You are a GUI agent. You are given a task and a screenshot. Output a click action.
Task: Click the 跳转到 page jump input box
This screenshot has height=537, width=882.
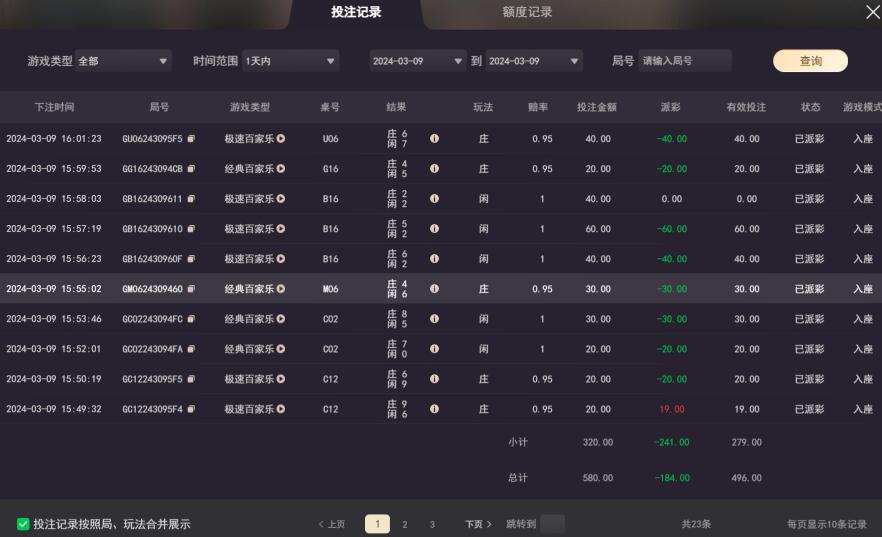click(x=552, y=524)
